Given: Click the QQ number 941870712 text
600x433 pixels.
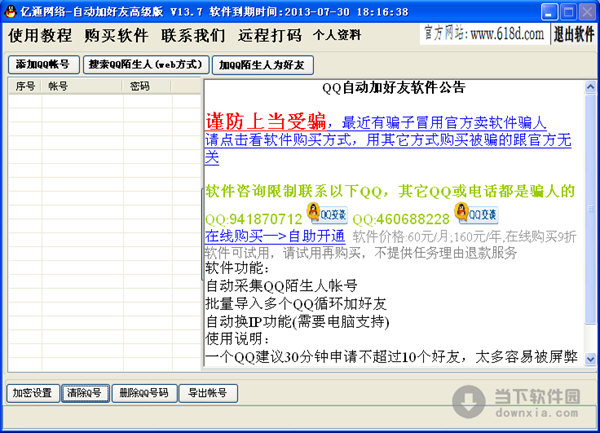Looking at the screenshot, I should click(x=254, y=219).
